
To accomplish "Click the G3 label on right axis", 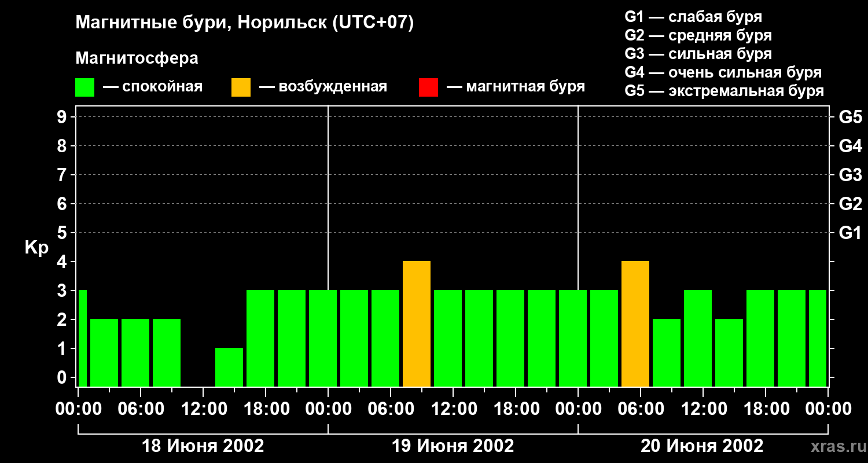I will tap(851, 175).
